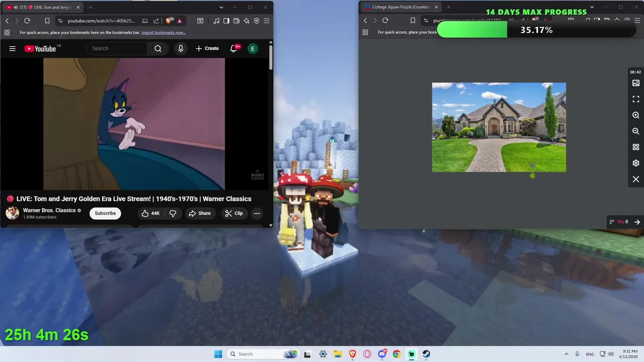Open Brave Rewards triangle icon in YouTube window
This screenshot has width=644, height=362.
[x=179, y=21]
